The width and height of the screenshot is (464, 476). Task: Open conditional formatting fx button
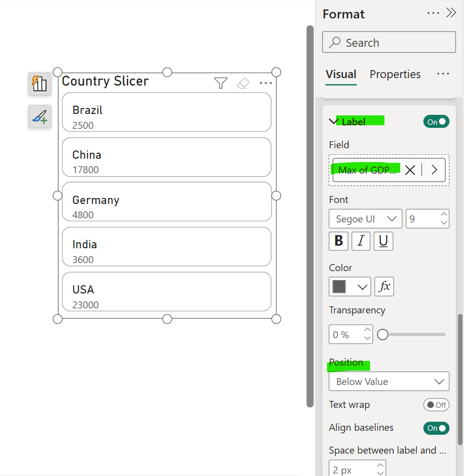click(384, 286)
